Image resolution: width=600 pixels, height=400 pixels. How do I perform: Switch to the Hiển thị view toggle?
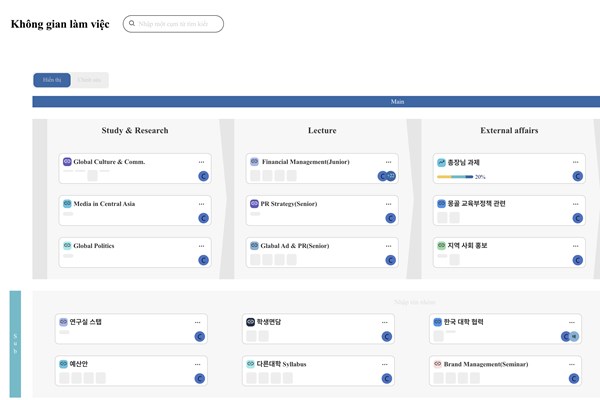click(52, 80)
